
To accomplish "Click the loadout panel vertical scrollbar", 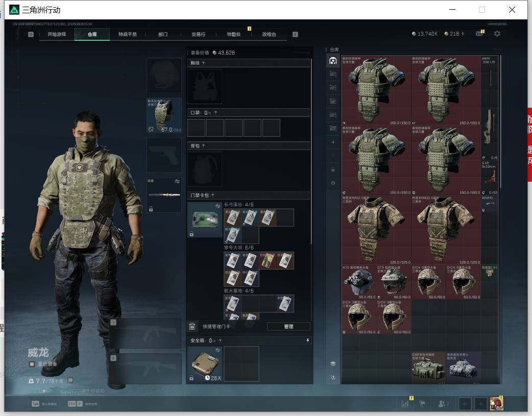I will (x=311, y=153).
